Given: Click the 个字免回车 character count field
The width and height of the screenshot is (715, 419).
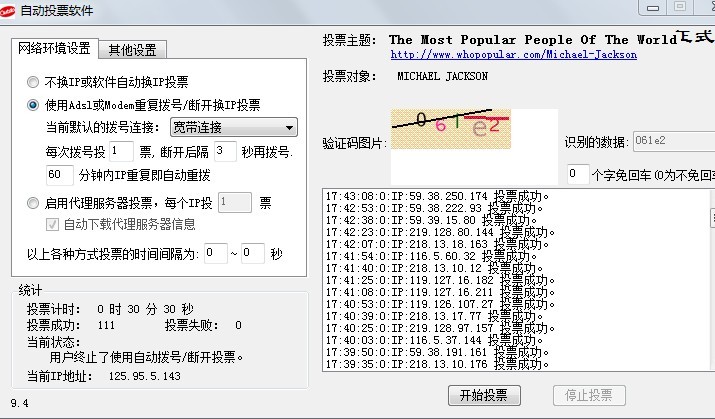Looking at the screenshot, I should point(577,174).
